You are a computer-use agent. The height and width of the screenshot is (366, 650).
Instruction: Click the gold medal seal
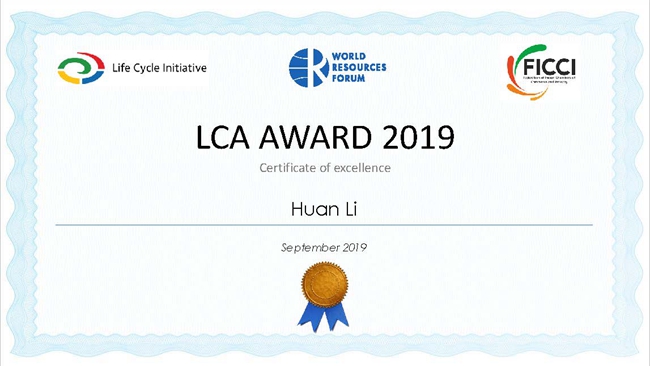pos(325,284)
